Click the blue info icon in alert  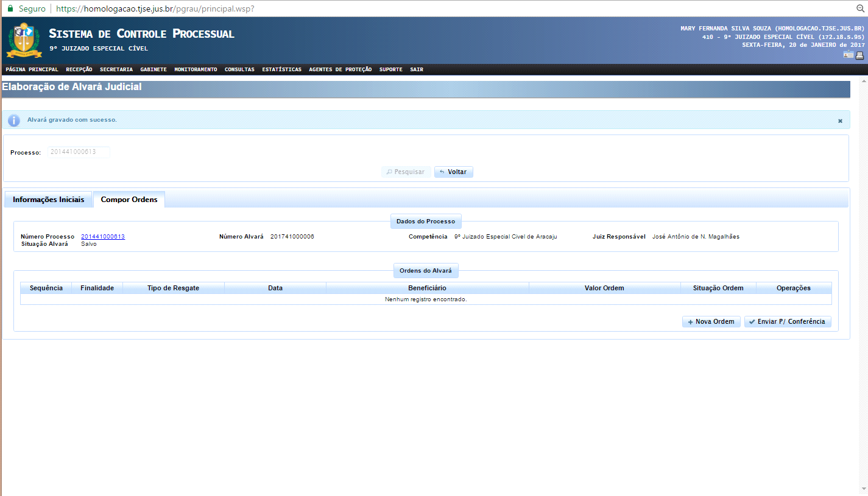[x=14, y=120]
